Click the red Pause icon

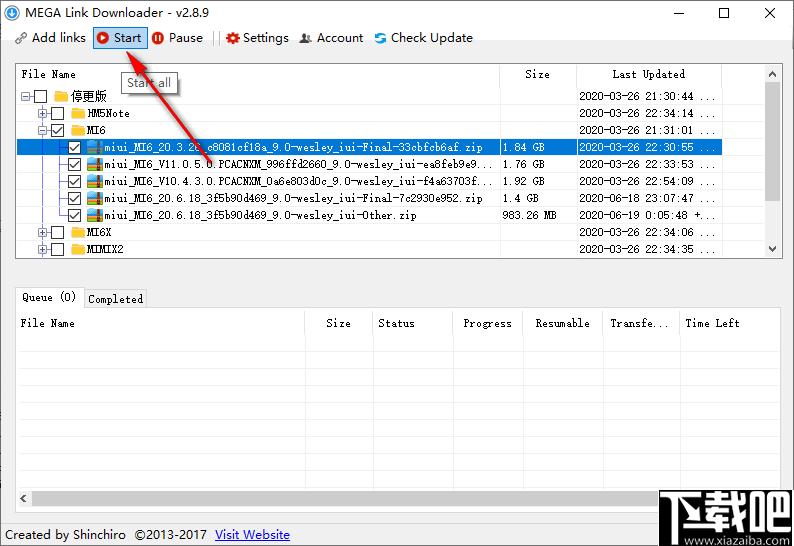(158, 38)
